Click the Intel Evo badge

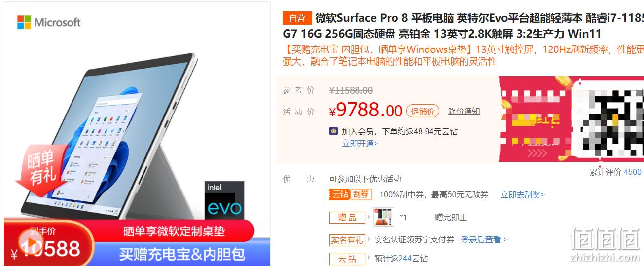224,200
